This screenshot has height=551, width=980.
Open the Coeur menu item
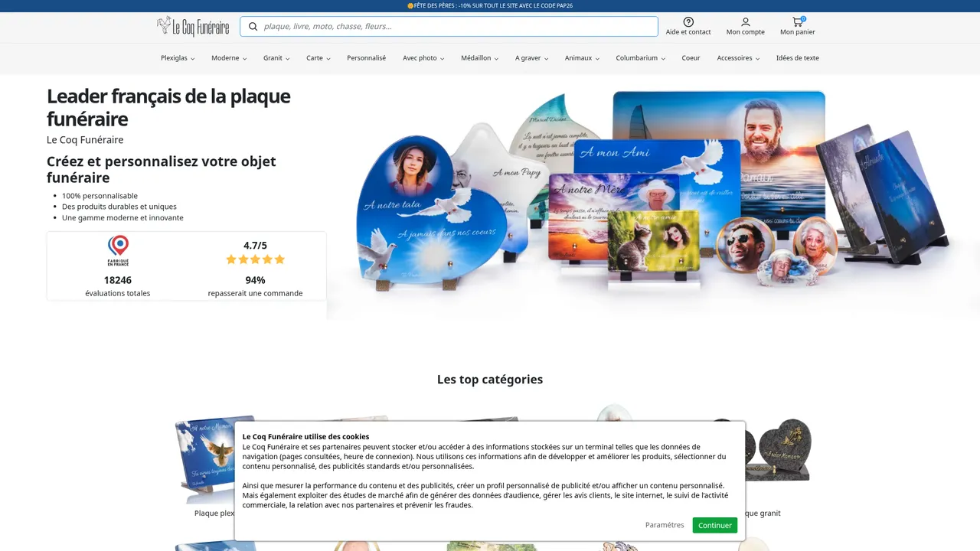click(x=691, y=58)
